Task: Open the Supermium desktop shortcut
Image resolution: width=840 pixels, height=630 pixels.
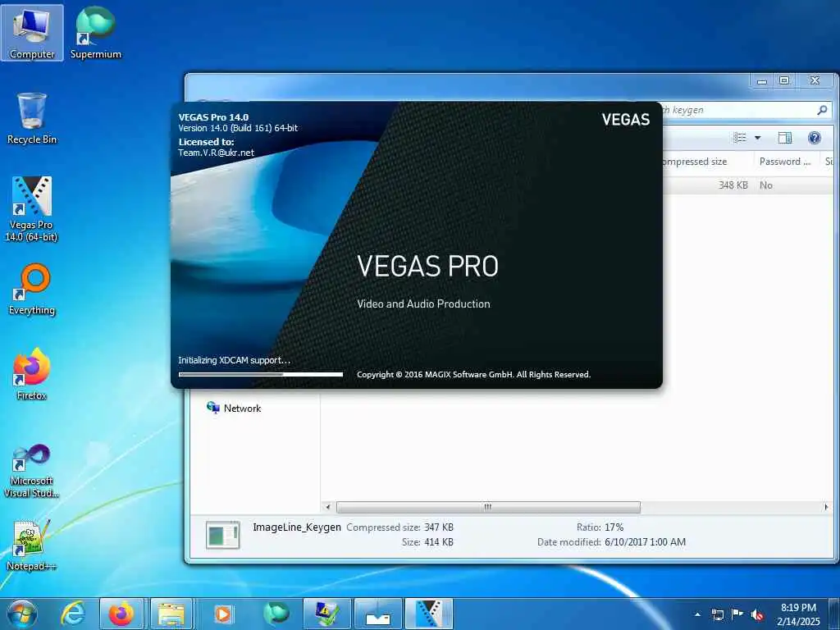Action: pos(96,33)
